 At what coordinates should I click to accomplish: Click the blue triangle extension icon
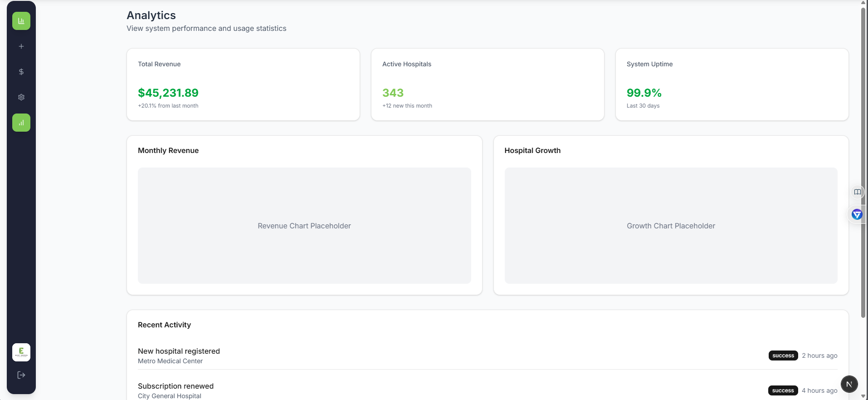pyautogui.click(x=857, y=214)
